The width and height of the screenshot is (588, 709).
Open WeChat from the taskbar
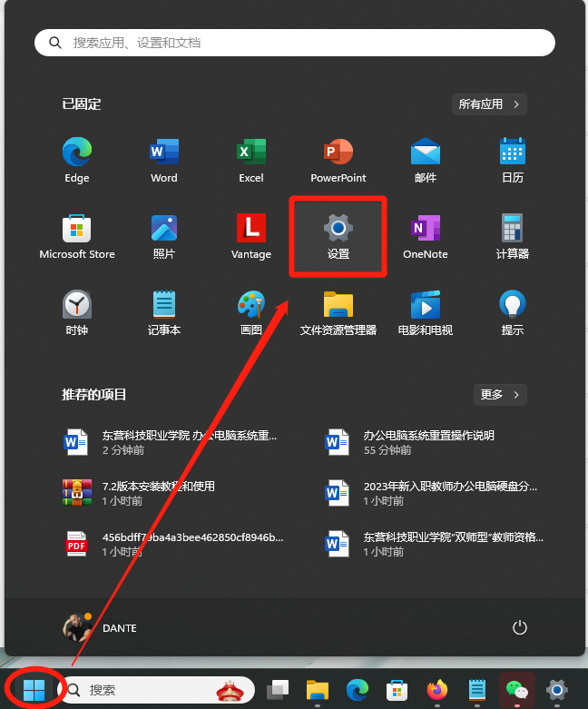tap(517, 690)
